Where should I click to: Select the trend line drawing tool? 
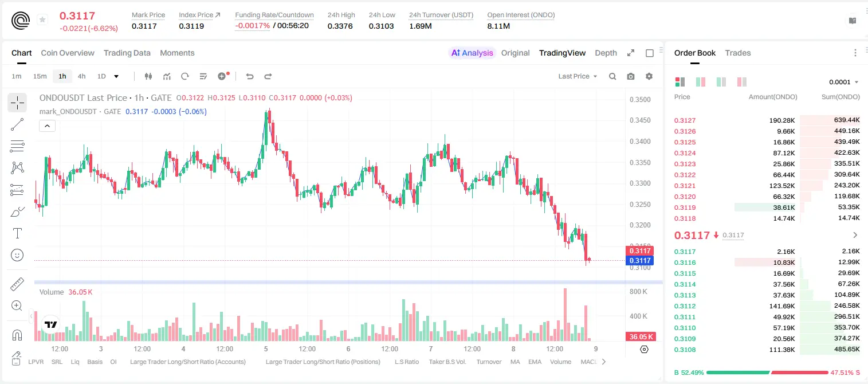[x=17, y=124]
